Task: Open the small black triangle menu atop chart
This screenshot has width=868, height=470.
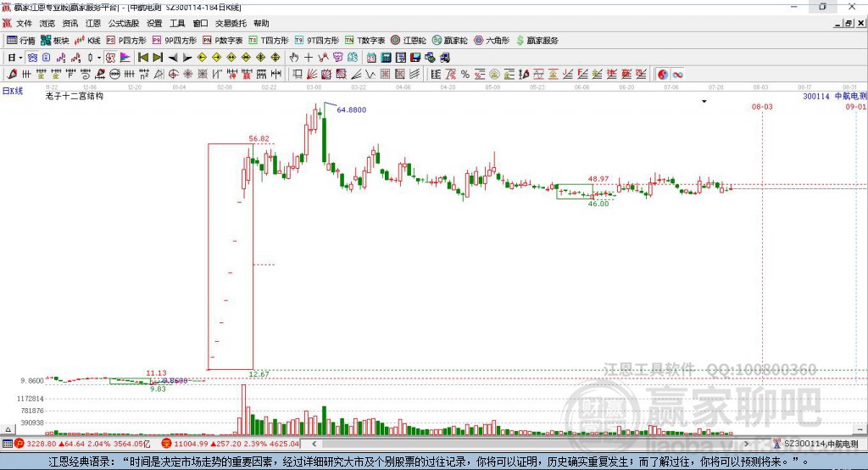Action: (x=704, y=102)
